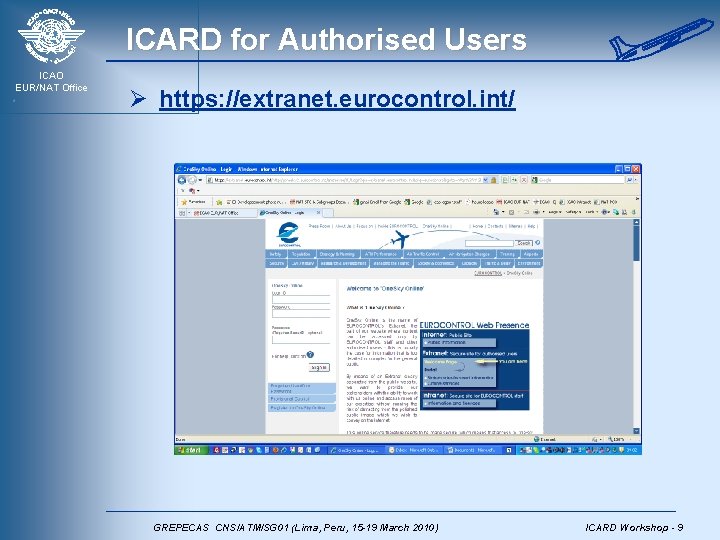This screenshot has width=720, height=540.
Task: Click the EUROCONTROL breadcrumb link
Action: point(488,273)
